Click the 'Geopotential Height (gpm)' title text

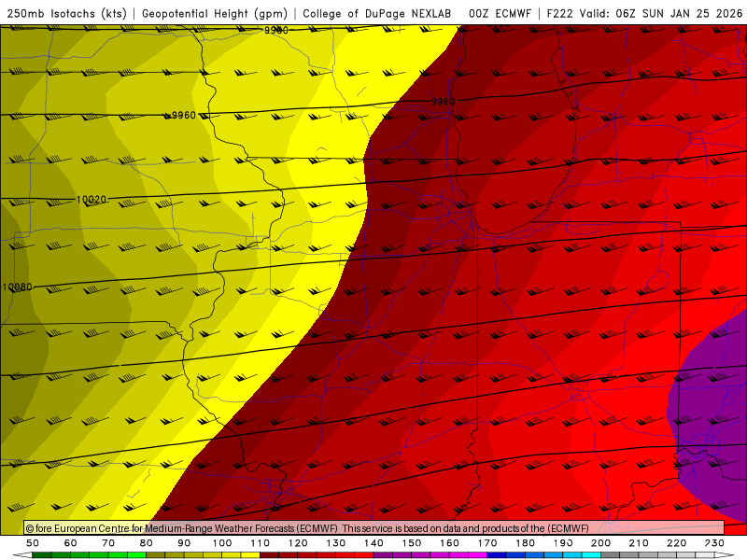click(215, 14)
